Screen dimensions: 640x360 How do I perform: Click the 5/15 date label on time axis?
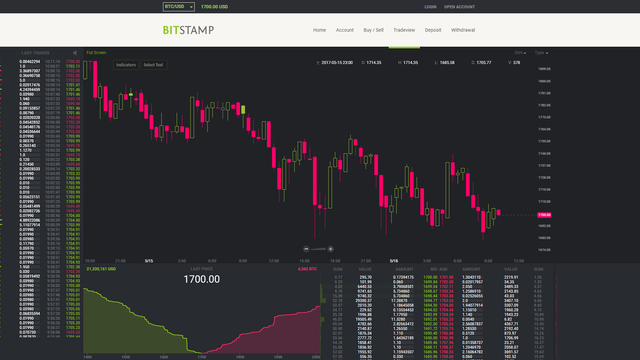pyautogui.click(x=149, y=261)
